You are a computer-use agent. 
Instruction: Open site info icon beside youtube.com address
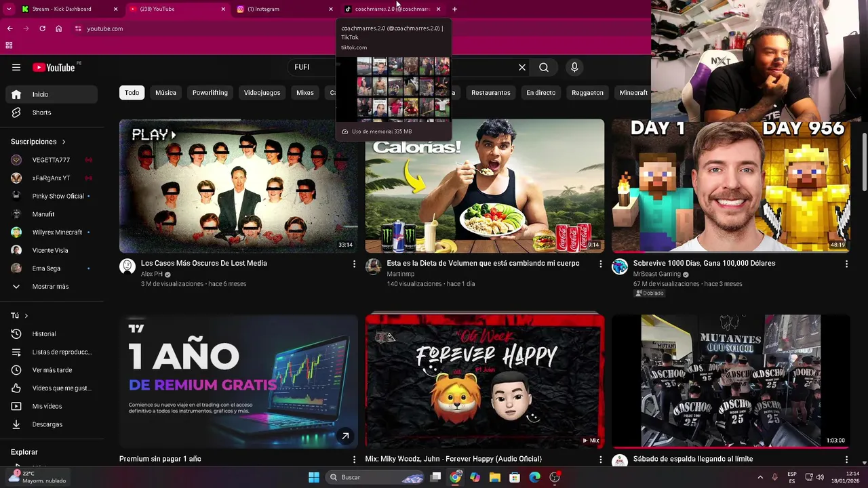click(x=78, y=28)
